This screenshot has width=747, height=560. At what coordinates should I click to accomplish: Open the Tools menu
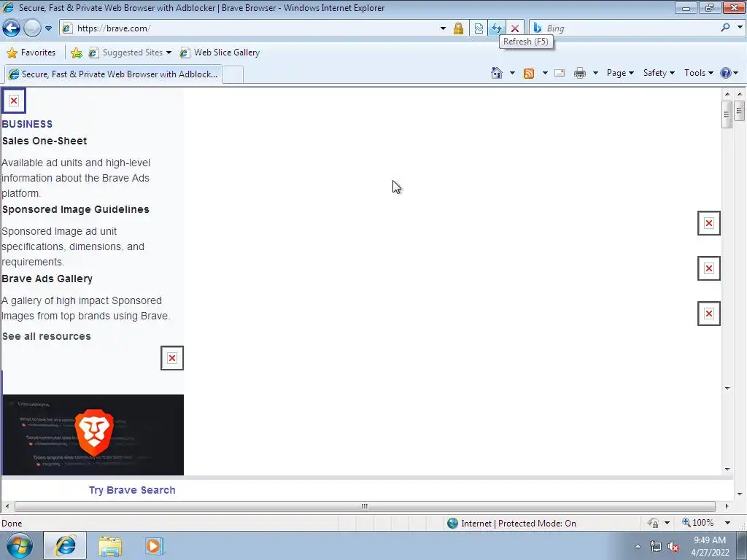coord(699,73)
